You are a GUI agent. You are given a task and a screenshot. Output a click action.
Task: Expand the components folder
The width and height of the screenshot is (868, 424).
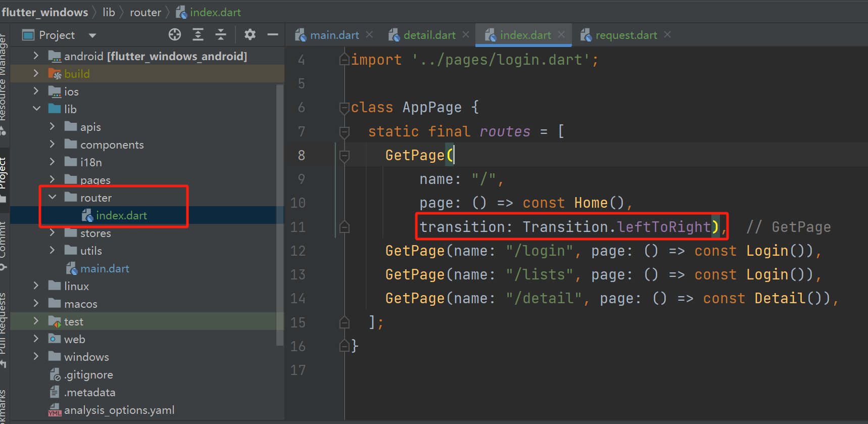52,144
